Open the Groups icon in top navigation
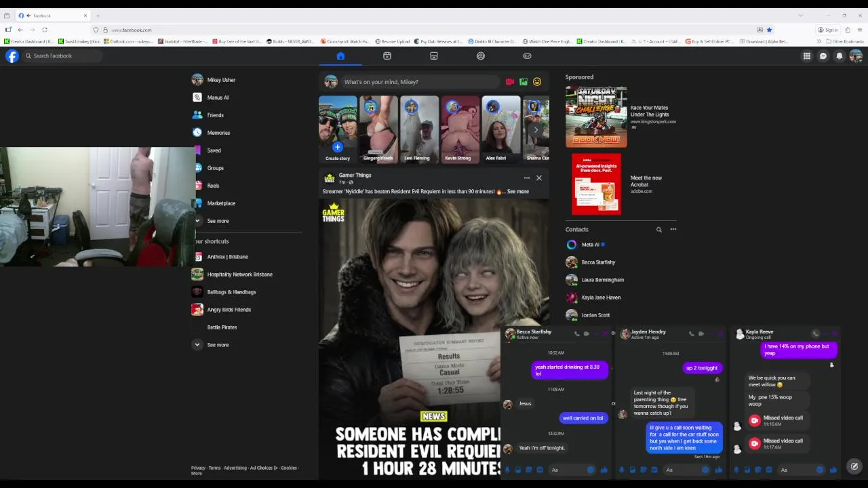The height and width of the screenshot is (488, 868). tap(481, 56)
